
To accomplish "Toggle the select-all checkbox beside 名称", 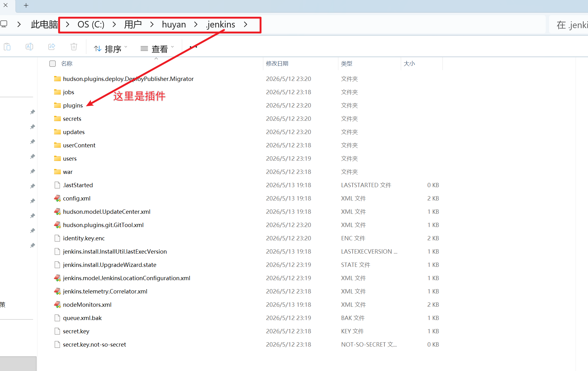I will click(x=53, y=64).
